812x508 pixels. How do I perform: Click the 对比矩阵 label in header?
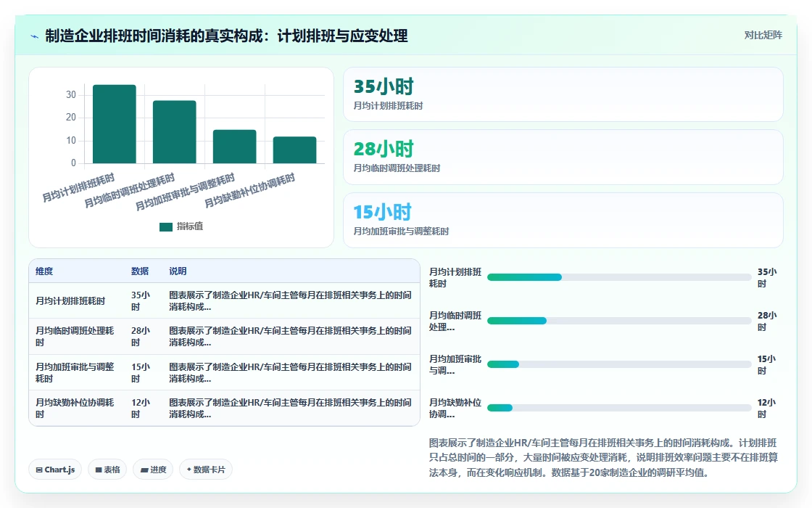[763, 36]
